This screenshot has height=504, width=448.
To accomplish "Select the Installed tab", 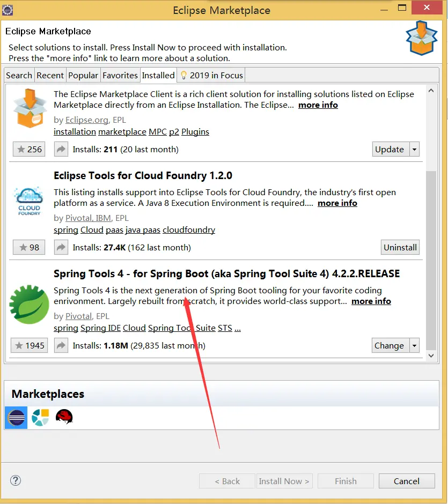I will tap(158, 75).
